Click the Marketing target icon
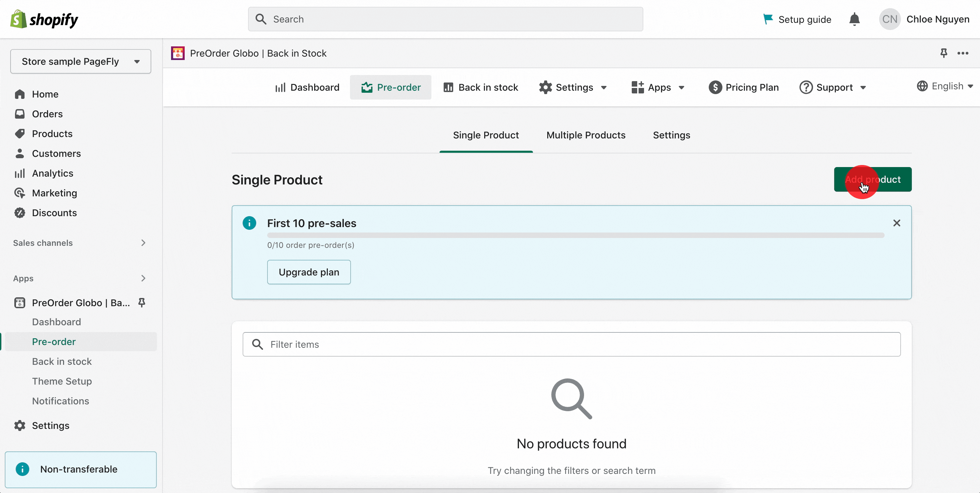Image resolution: width=980 pixels, height=493 pixels. coord(20,193)
